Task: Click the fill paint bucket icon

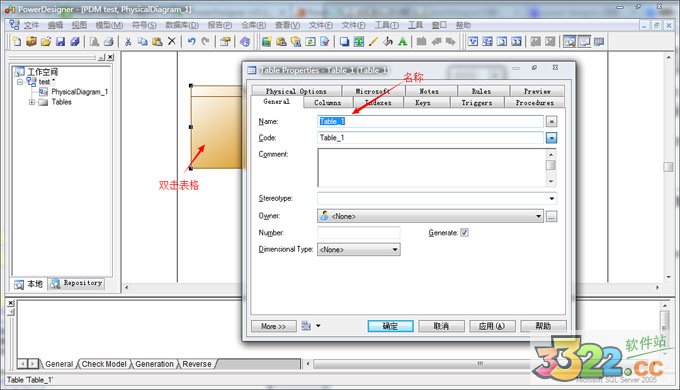Action: pyautogui.click(x=388, y=42)
